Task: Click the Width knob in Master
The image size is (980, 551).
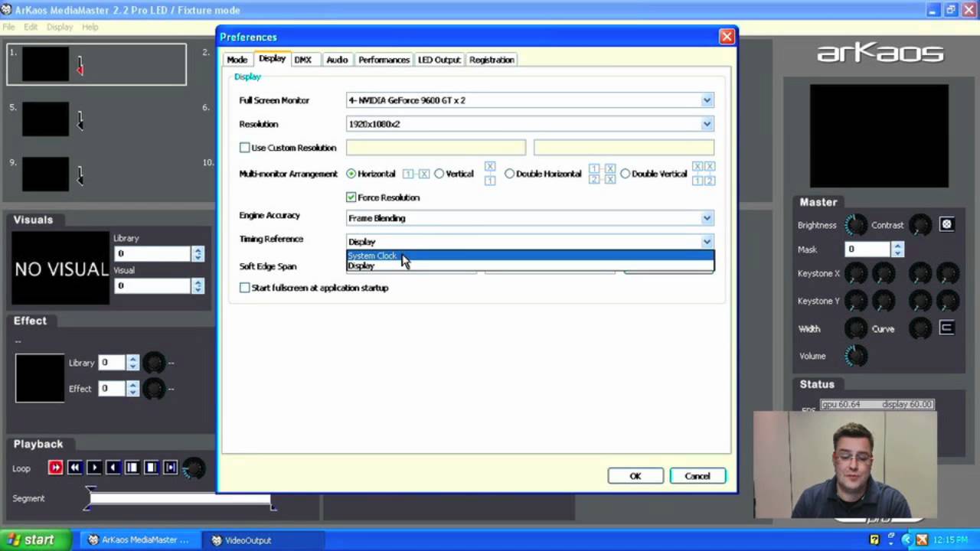Action: tap(855, 329)
